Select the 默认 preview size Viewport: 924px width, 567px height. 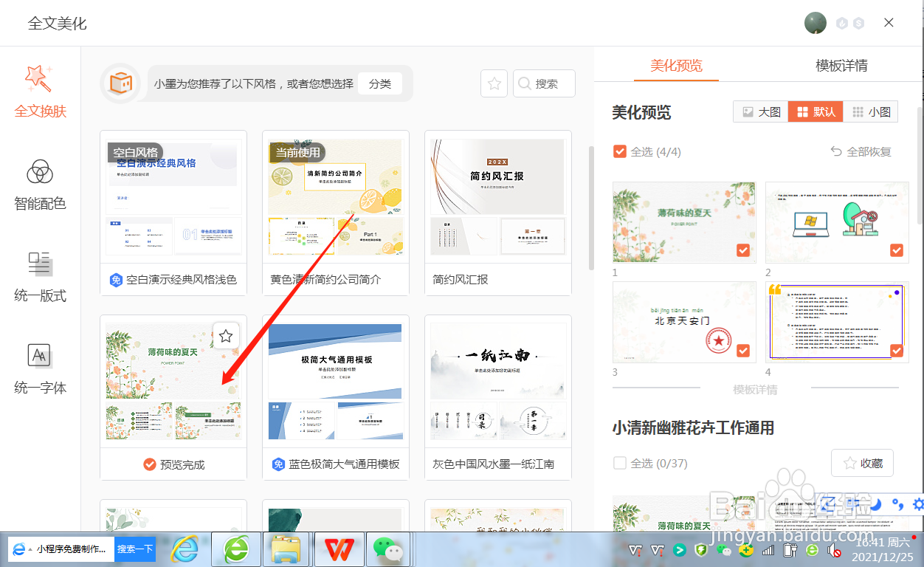(x=816, y=112)
